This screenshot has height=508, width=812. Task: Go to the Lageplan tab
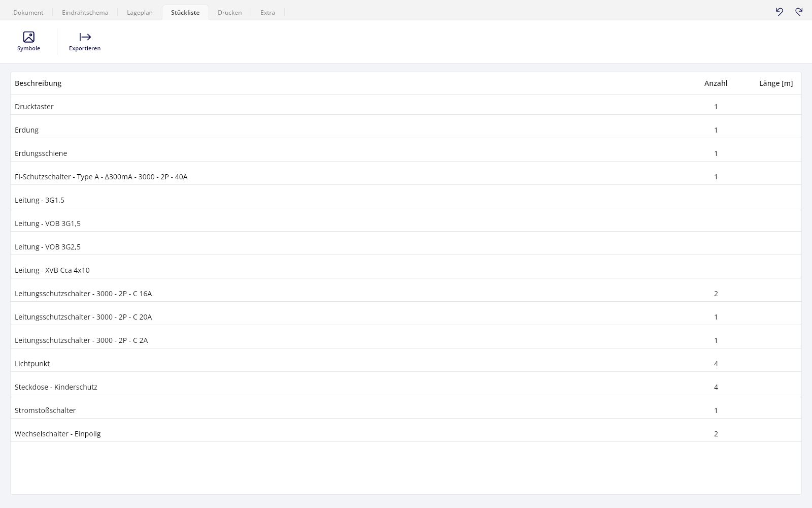coord(140,12)
